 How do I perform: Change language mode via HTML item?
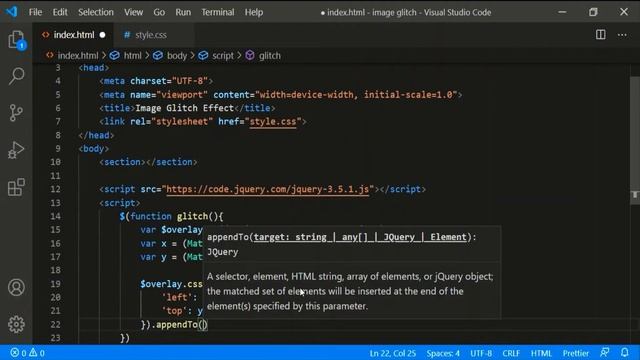[x=541, y=353]
